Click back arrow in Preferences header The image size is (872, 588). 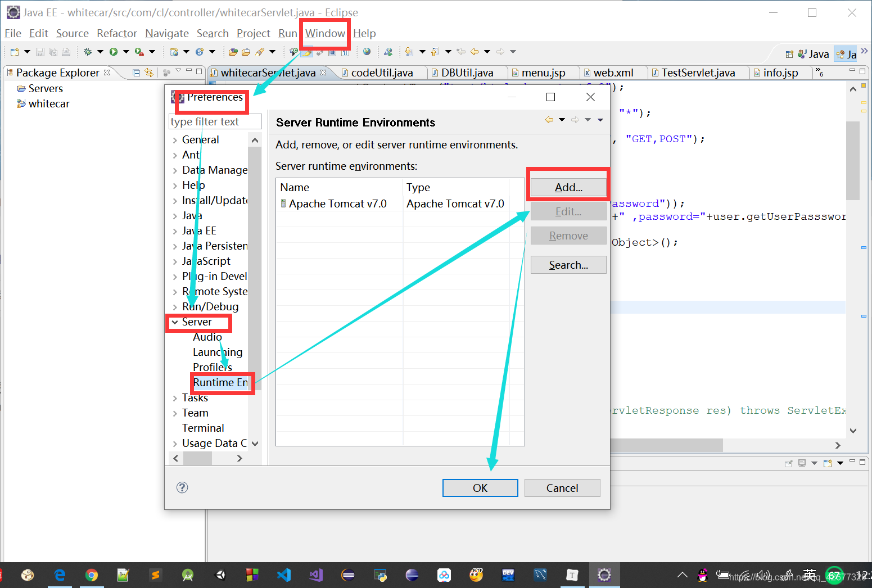coord(549,120)
